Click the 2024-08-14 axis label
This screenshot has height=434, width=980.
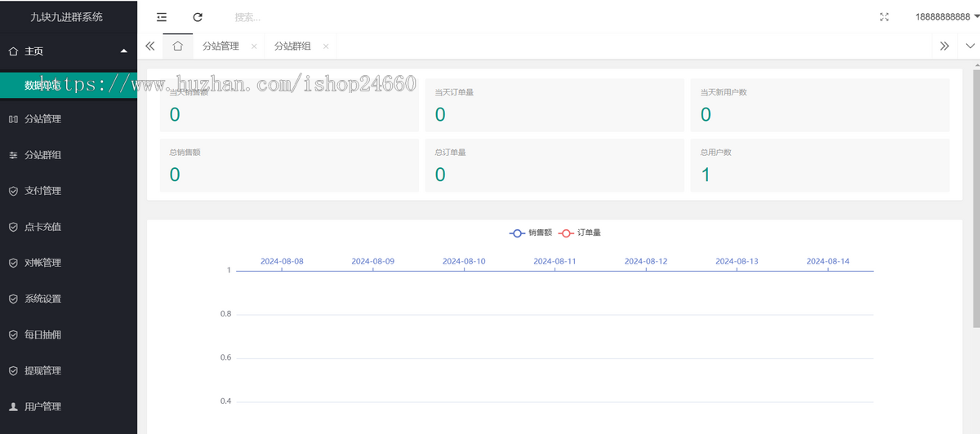[828, 261]
